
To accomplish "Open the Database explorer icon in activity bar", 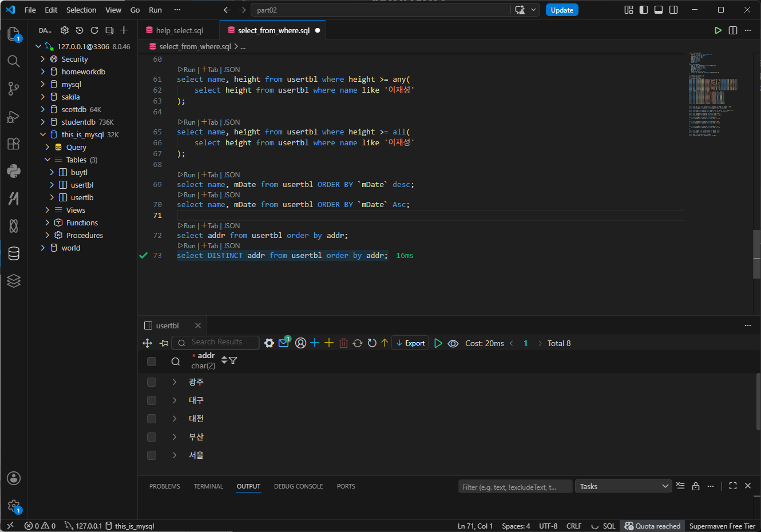I will (14, 253).
